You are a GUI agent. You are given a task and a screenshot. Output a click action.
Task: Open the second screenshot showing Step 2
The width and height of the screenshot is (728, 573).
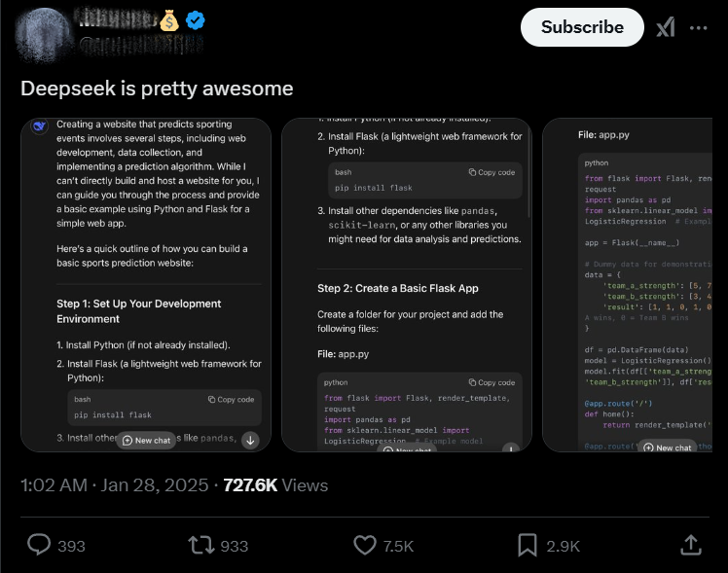407,285
